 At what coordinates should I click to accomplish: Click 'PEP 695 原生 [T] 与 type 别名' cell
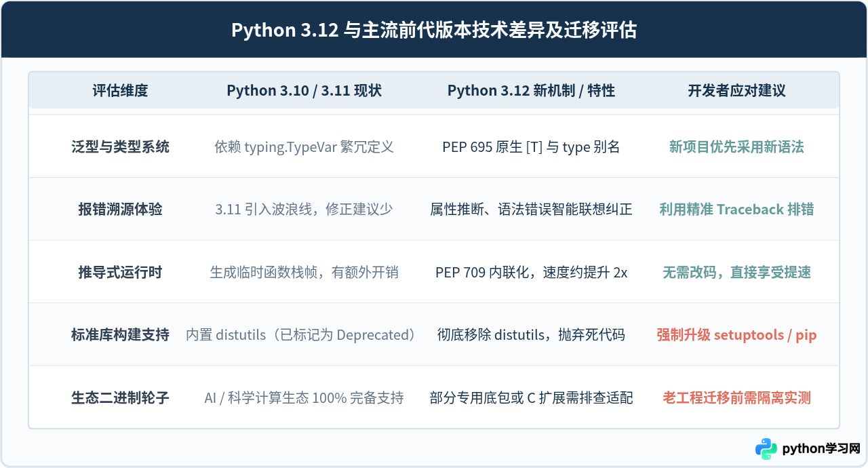(x=531, y=147)
